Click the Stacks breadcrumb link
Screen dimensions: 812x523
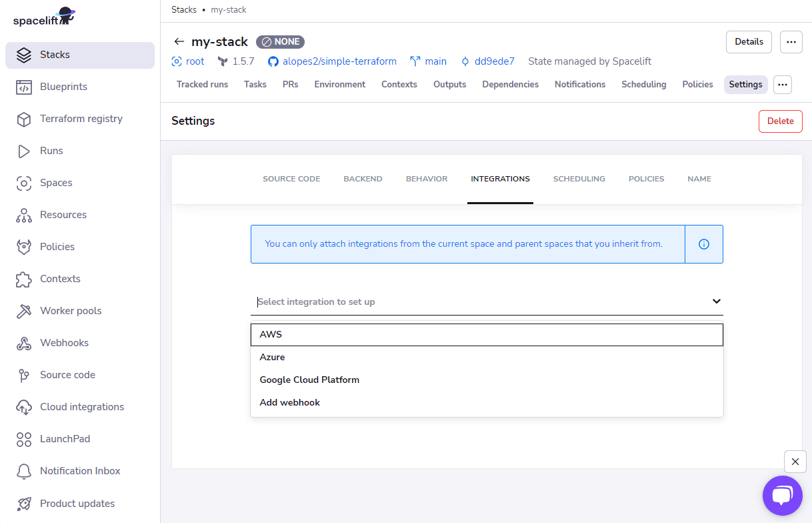coord(184,10)
